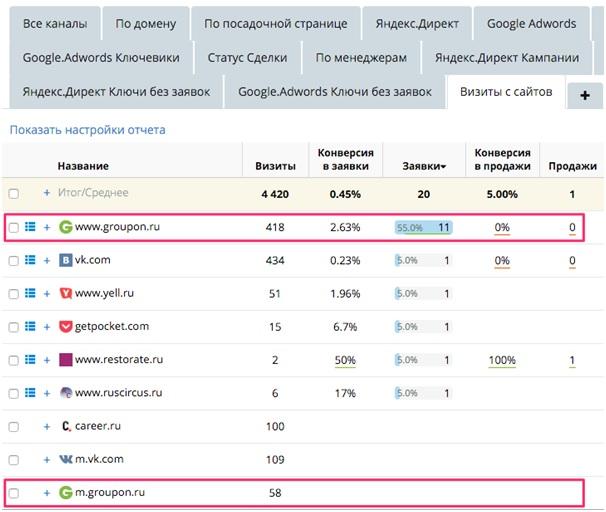Click the purple square favicon of restorate.ru

66,360
